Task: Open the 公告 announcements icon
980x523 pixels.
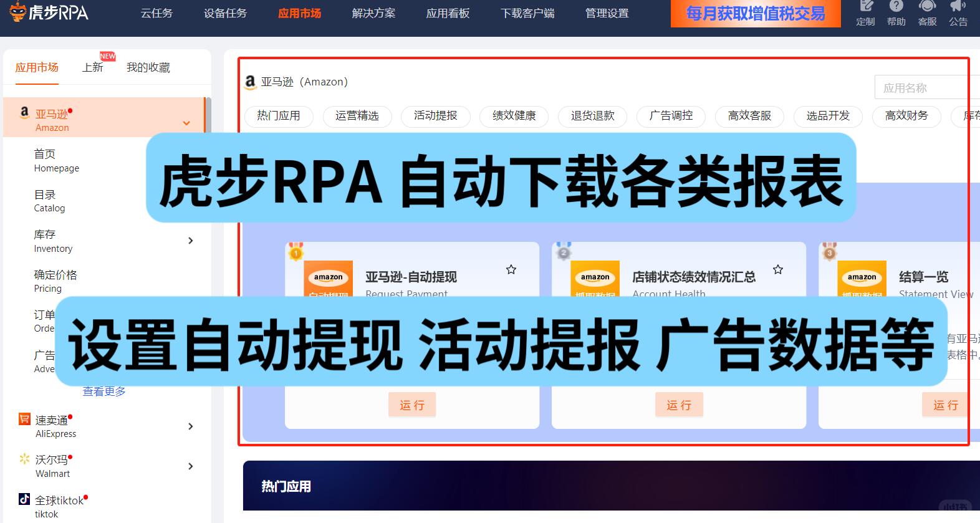Action: (x=958, y=13)
